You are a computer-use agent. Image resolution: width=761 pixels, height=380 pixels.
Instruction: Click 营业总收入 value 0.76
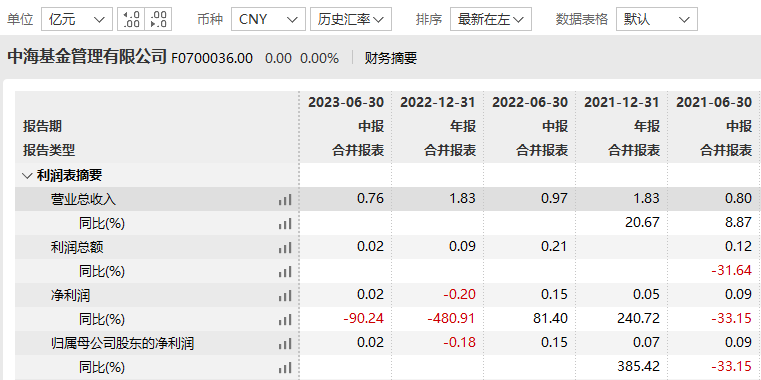pos(370,198)
